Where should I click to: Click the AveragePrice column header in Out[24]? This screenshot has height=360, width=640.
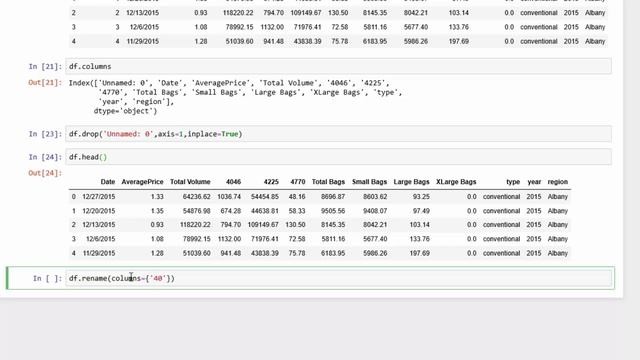142,182
